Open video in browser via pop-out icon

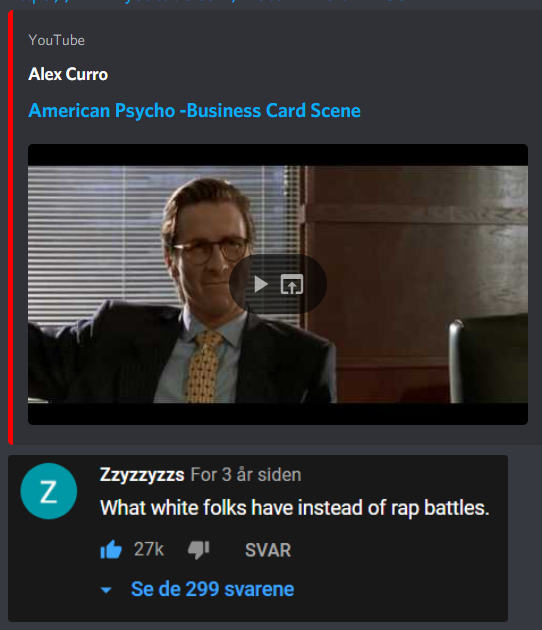pos(292,284)
